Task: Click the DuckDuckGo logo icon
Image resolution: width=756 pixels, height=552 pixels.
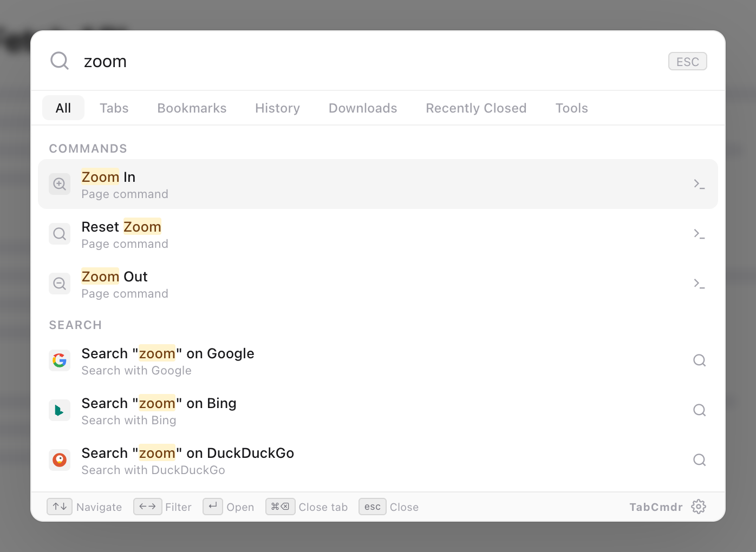Action: tap(60, 460)
